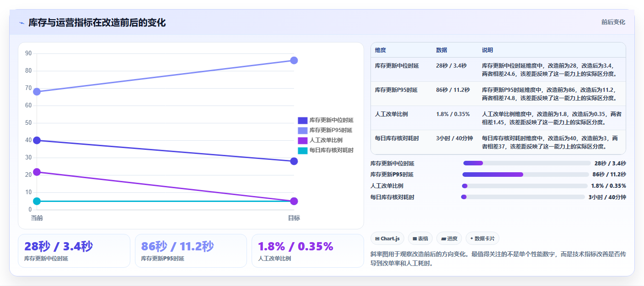Toggle the 人工改单比例 legend color swatch
The image size is (644, 286).
303,140
